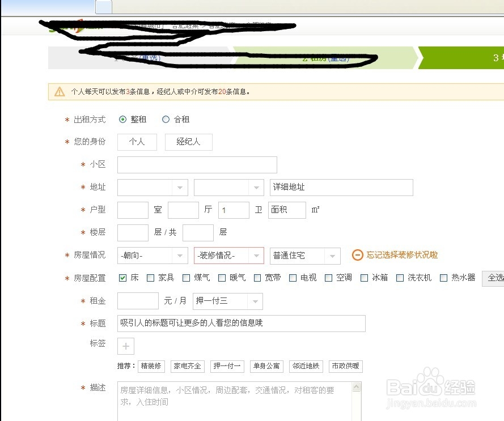Check the 煤气 checkbox
The image size is (504, 421).
coord(186,278)
